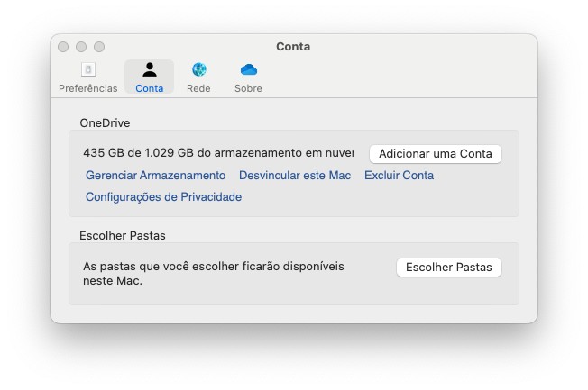
Task: Click the Sobre cloud icon
Action: click(248, 70)
